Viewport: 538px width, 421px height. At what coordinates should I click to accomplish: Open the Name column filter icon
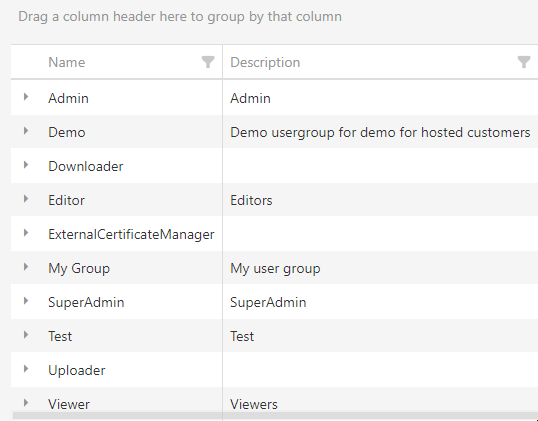208,62
